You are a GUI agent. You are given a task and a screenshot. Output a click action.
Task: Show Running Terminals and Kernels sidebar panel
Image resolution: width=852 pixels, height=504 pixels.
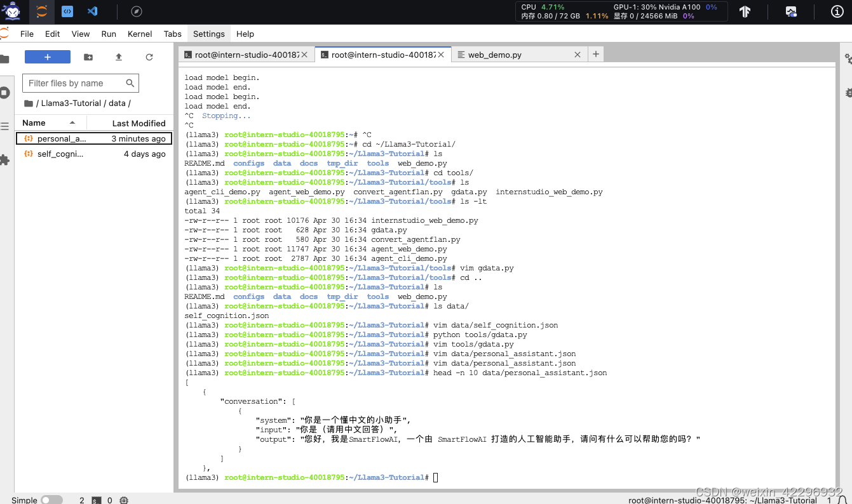point(6,93)
